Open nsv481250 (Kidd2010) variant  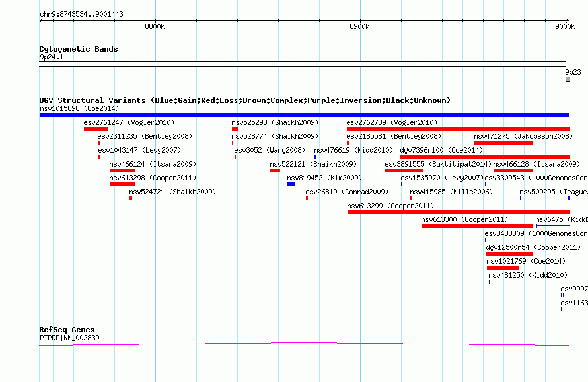[528, 275]
